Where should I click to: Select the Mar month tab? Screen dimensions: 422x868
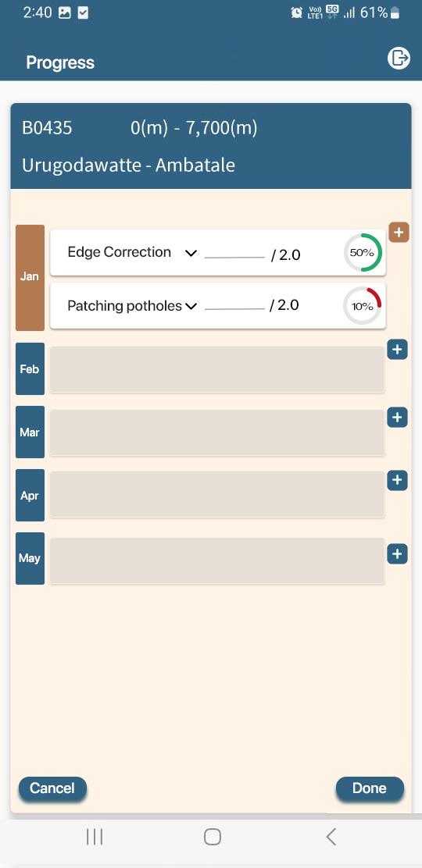30,432
